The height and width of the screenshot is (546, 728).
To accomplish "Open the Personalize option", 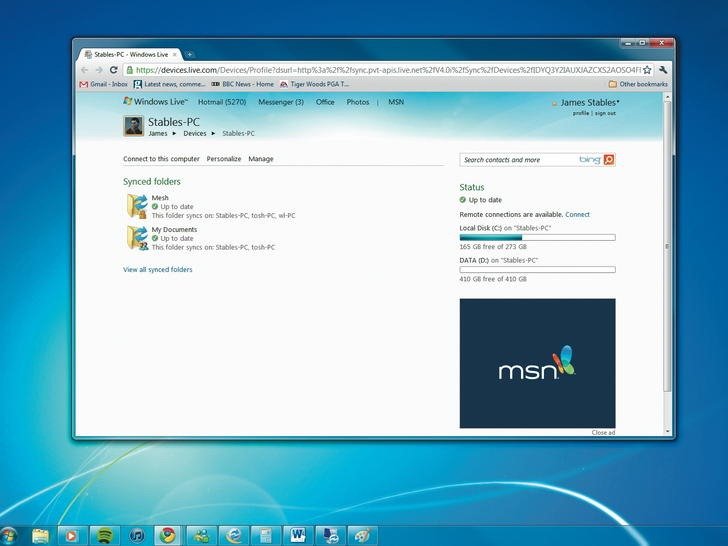I will [224, 159].
